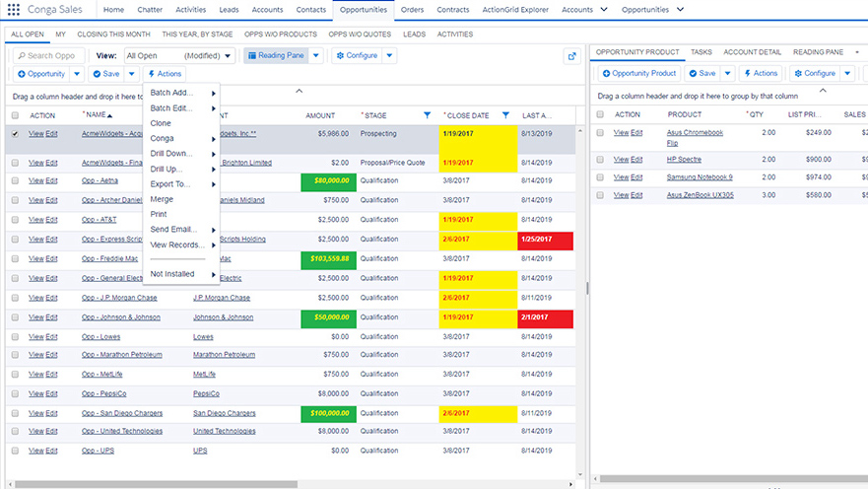
Task: Check the select-all header checkbox in opportunities
Action: pyautogui.click(x=15, y=115)
